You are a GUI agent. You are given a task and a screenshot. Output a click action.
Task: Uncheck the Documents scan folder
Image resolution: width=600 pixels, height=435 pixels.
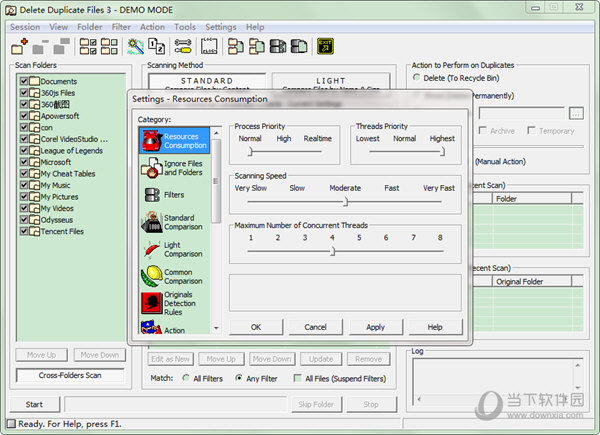(24, 81)
